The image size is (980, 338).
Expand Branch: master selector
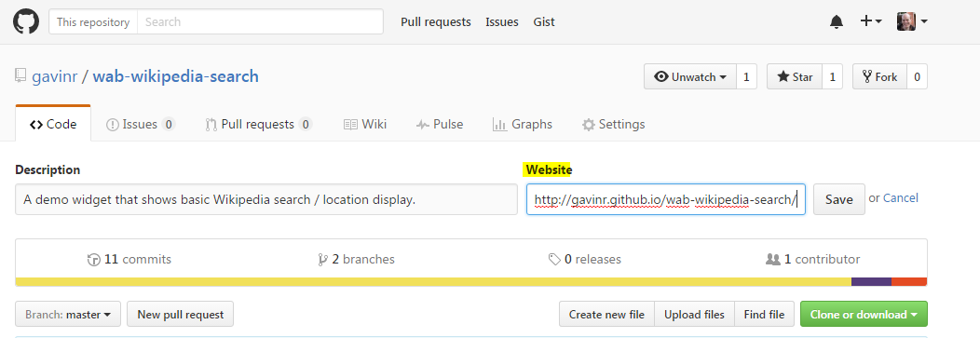[68, 315]
